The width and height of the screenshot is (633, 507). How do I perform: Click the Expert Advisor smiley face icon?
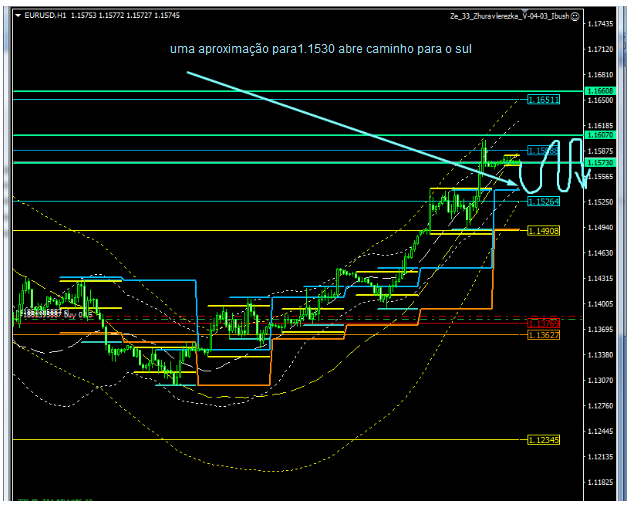[576, 16]
